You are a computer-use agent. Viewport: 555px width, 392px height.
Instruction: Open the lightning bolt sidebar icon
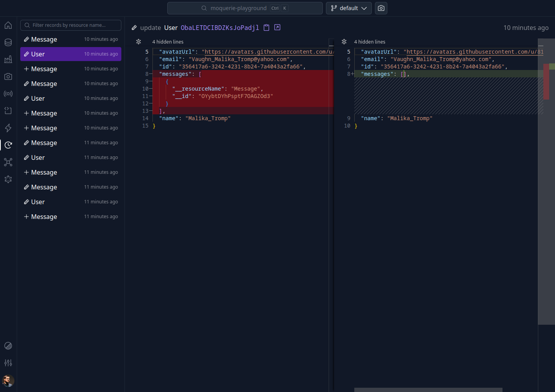[8, 128]
